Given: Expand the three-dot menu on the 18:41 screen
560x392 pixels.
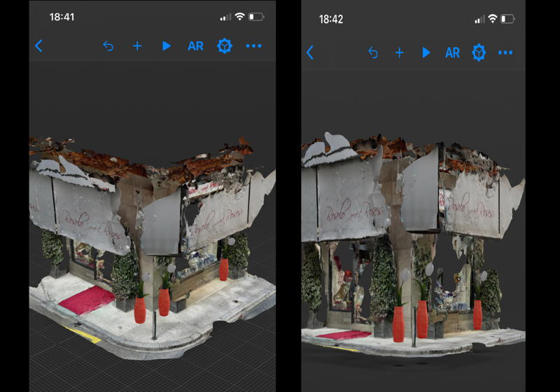Looking at the screenshot, I should (253, 46).
